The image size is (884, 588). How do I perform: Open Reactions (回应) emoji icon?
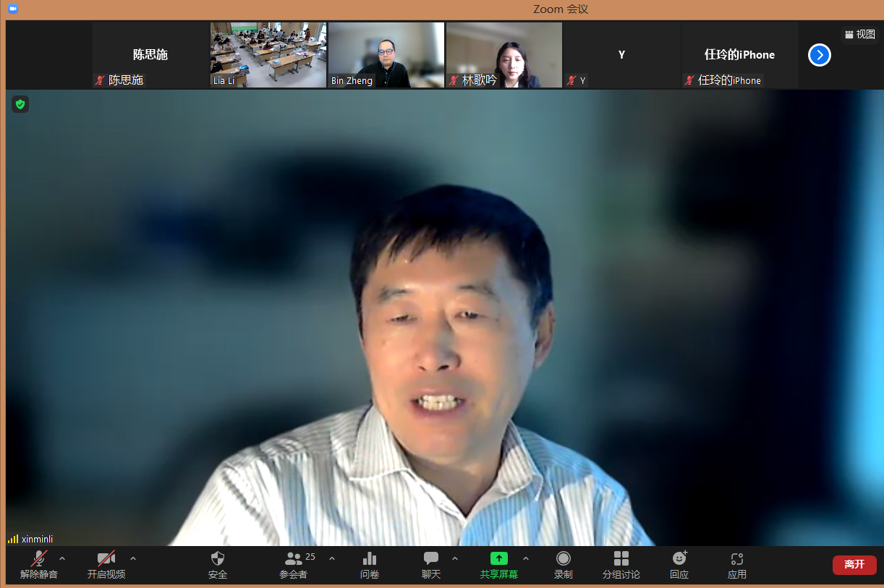pos(679,559)
